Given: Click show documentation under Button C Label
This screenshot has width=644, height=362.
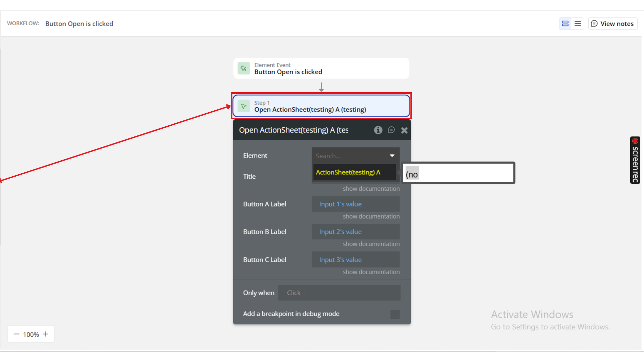Looking at the screenshot, I should tap(371, 272).
